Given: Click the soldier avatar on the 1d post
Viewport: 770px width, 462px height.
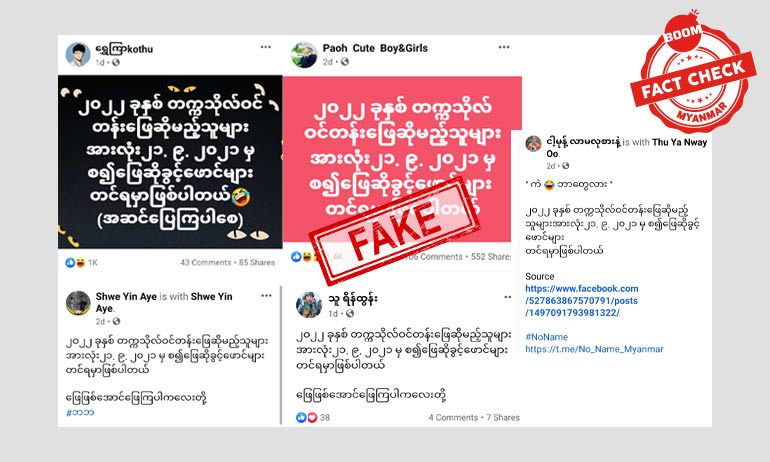Looking at the screenshot, I should 309,305.
